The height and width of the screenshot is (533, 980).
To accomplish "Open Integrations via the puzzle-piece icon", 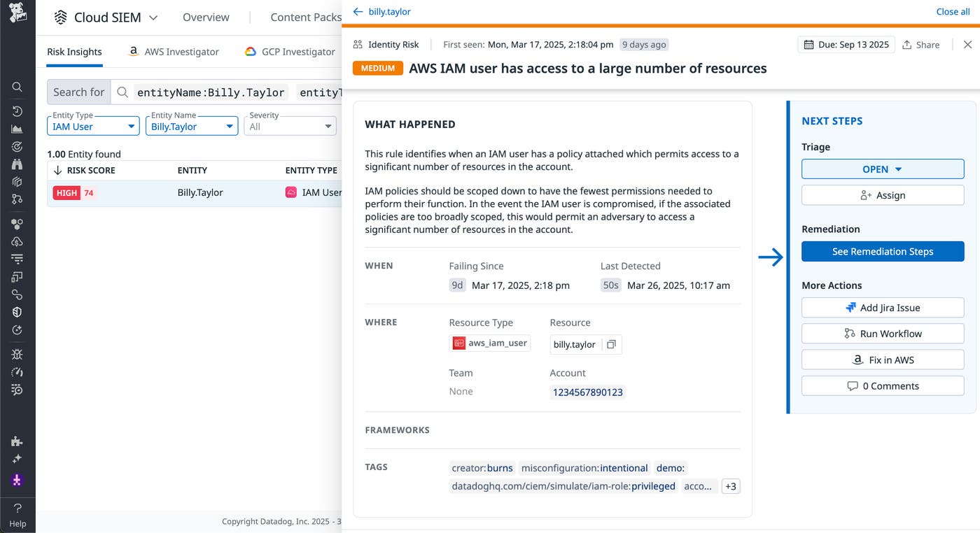I will pos(17,441).
